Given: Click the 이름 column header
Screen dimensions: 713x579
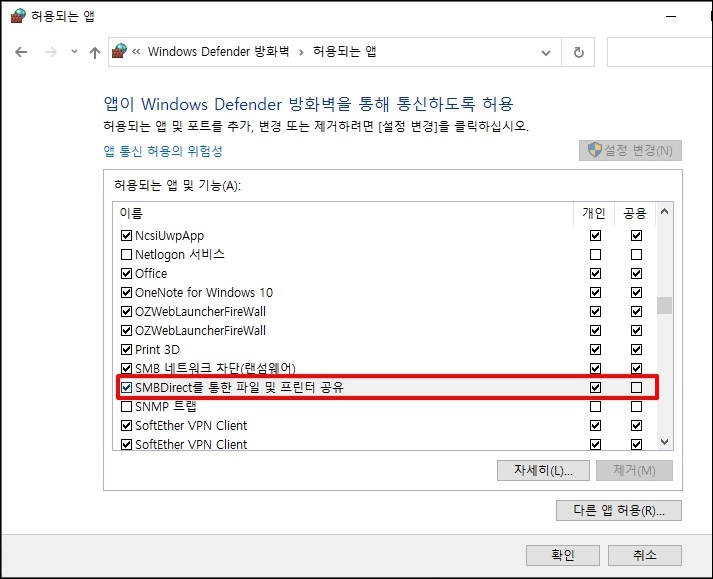Looking at the screenshot, I should pos(343,213).
